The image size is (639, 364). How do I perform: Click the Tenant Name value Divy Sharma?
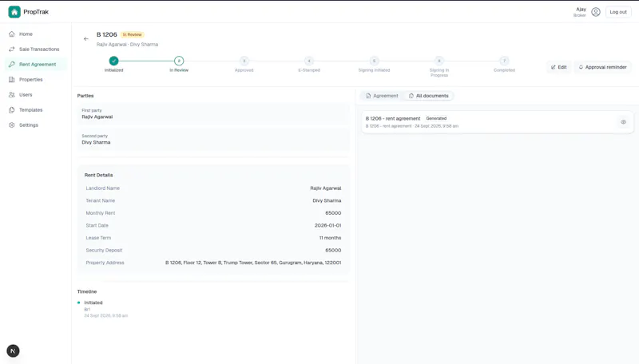[327, 200]
